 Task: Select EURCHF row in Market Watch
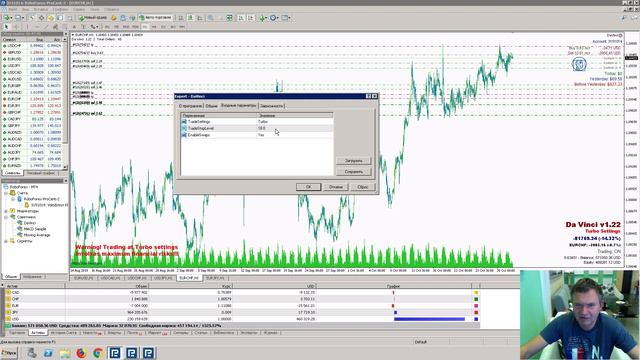[x=32, y=99]
